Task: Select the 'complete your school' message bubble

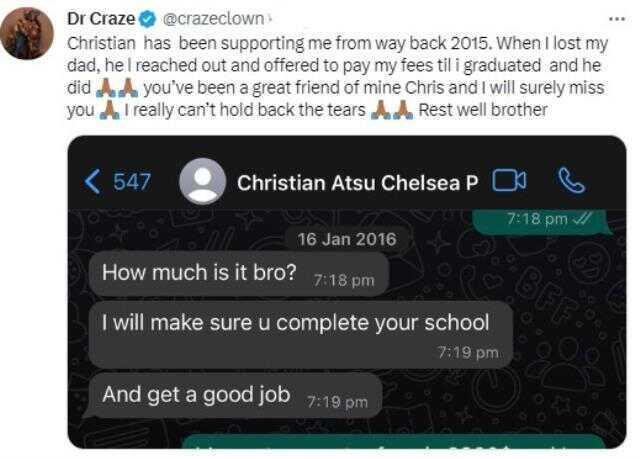Action: coord(300,335)
